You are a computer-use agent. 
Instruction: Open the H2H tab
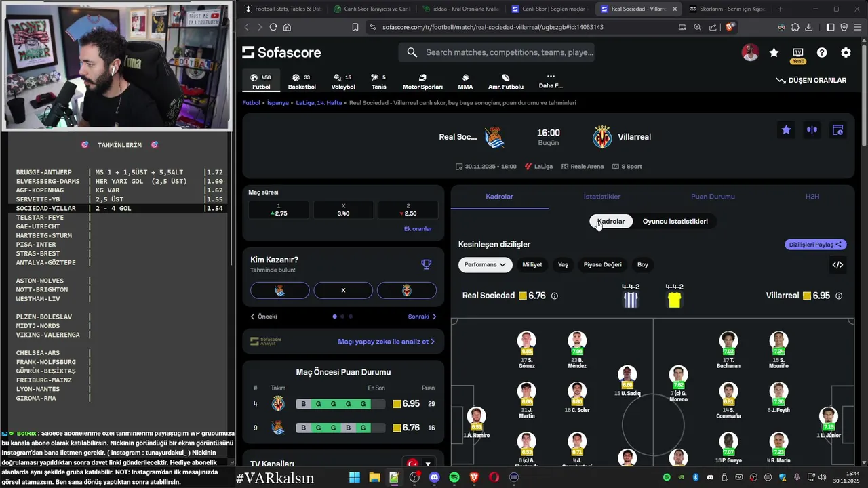click(812, 197)
